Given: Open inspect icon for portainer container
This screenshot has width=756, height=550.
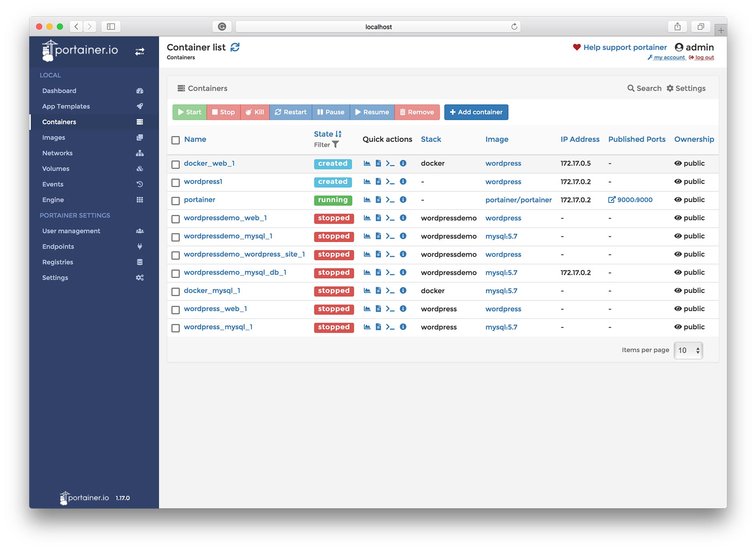Looking at the screenshot, I should 403,200.
